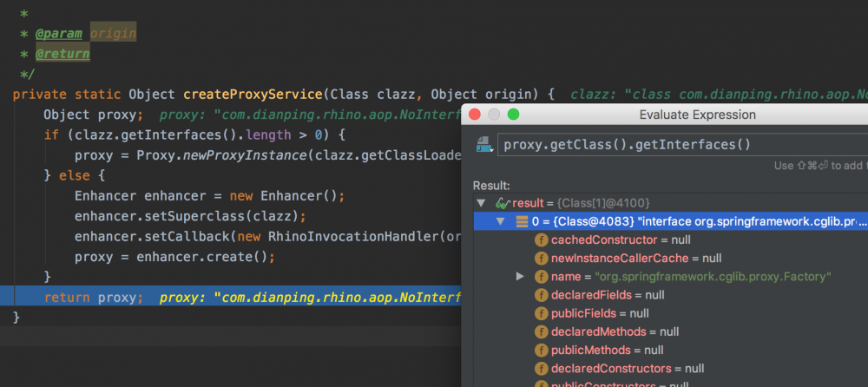Click the watch glasses icon beside result
The height and width of the screenshot is (387, 868).
click(502, 203)
